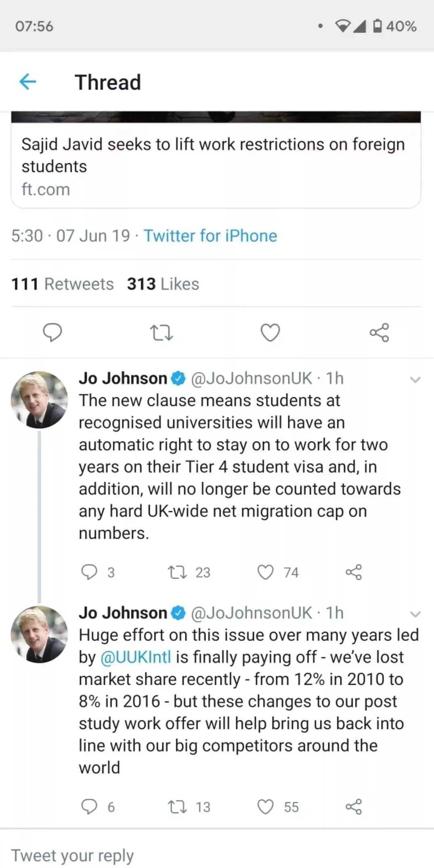
Task: Retweet the tweet with 13 retweets
Action: pyautogui.click(x=177, y=807)
